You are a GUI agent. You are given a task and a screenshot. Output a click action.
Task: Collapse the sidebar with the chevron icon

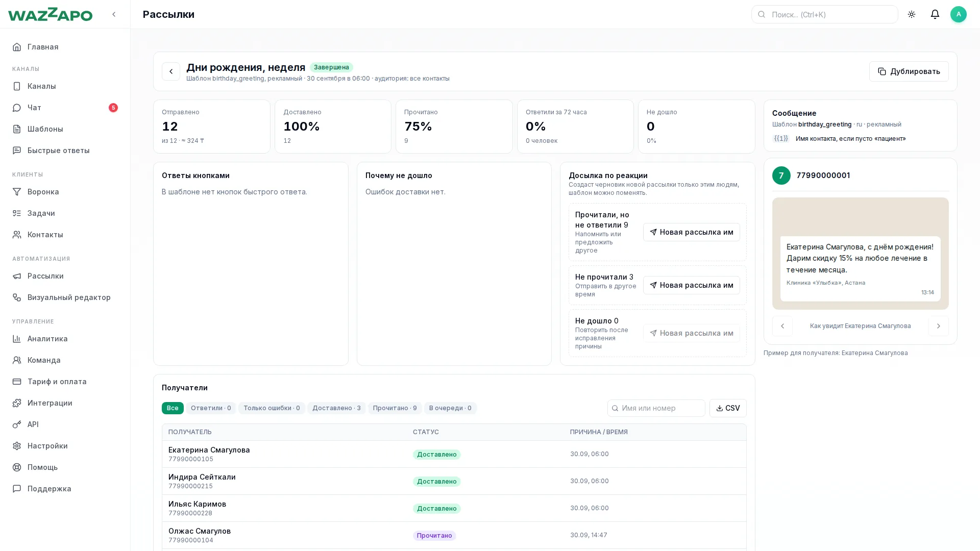point(114,14)
